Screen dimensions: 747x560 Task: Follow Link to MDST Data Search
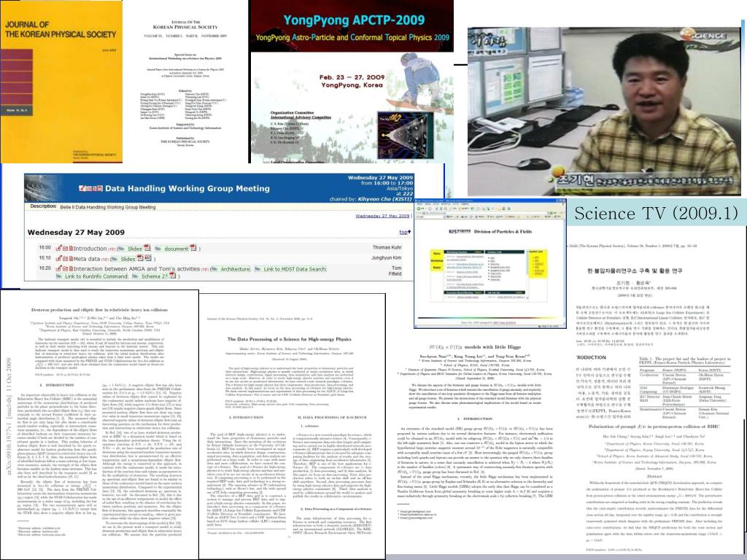(295, 269)
